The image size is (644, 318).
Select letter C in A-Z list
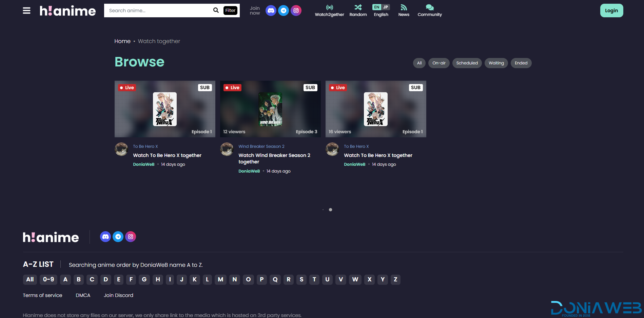coord(92,279)
